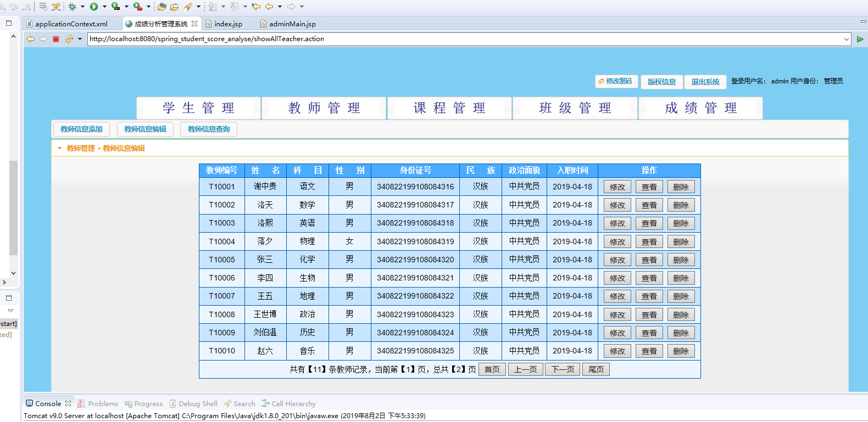Open the 班级管理 menu
The image size is (868, 422).
[x=575, y=108]
